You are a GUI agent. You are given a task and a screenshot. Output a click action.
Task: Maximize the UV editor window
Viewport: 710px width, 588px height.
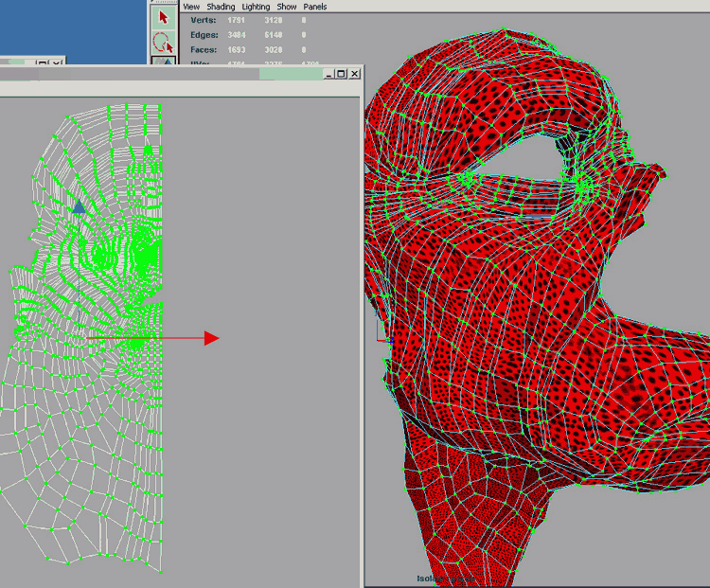pyautogui.click(x=341, y=73)
